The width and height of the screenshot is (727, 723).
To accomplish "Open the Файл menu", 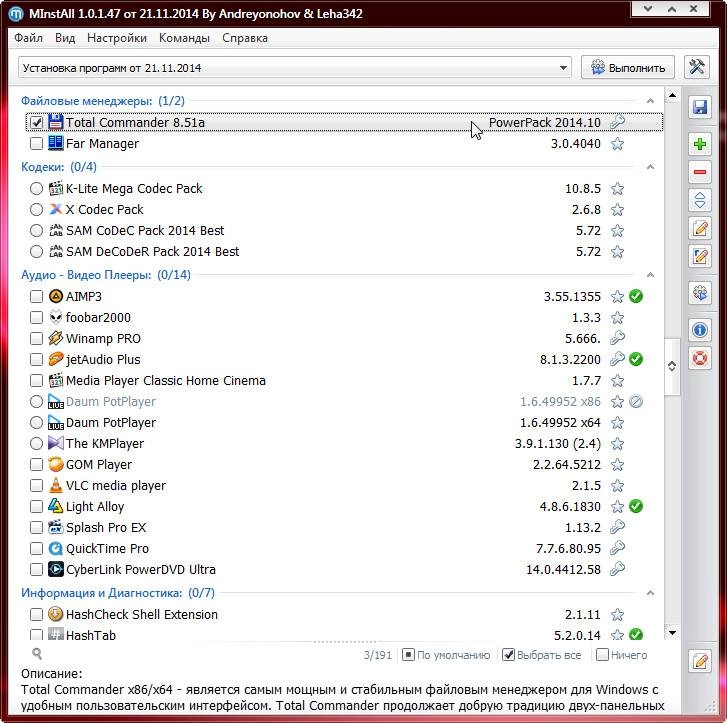I will (28, 38).
